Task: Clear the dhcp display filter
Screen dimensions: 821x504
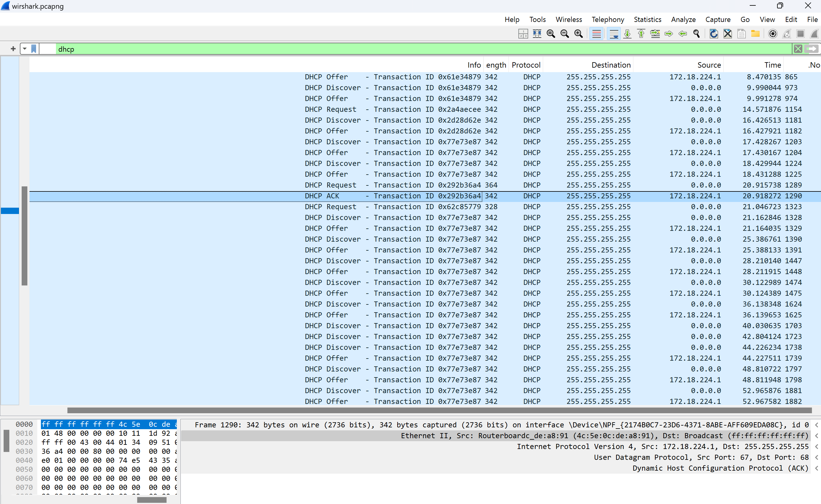Action: pos(798,49)
